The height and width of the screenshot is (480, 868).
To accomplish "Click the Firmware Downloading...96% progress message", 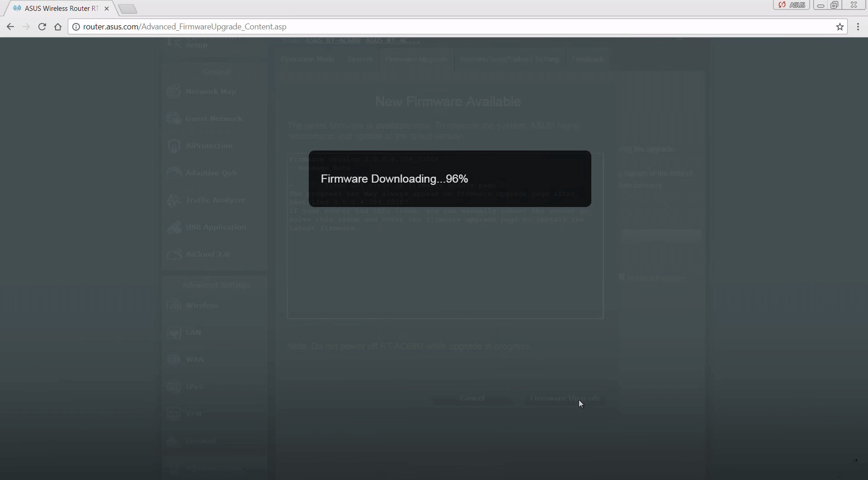I will click(x=394, y=179).
